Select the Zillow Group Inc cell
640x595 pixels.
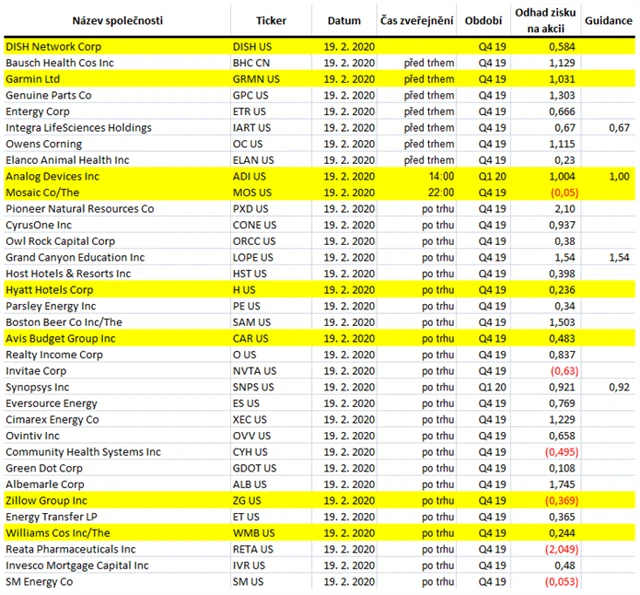46,500
